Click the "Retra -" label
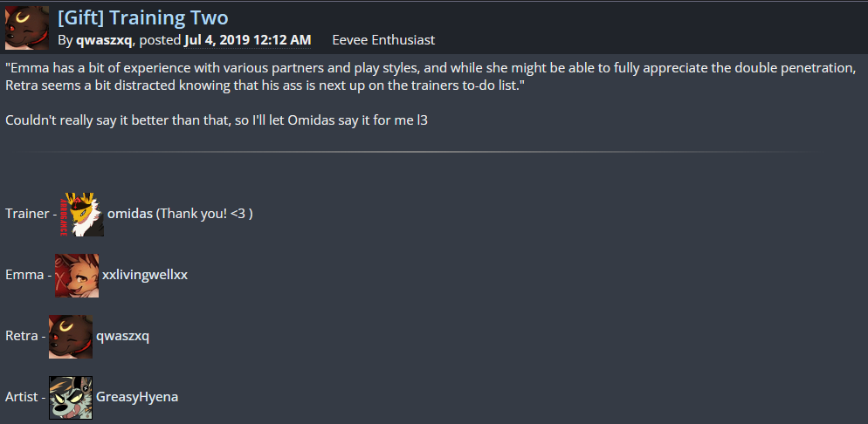This screenshot has height=424, width=868. tap(24, 336)
